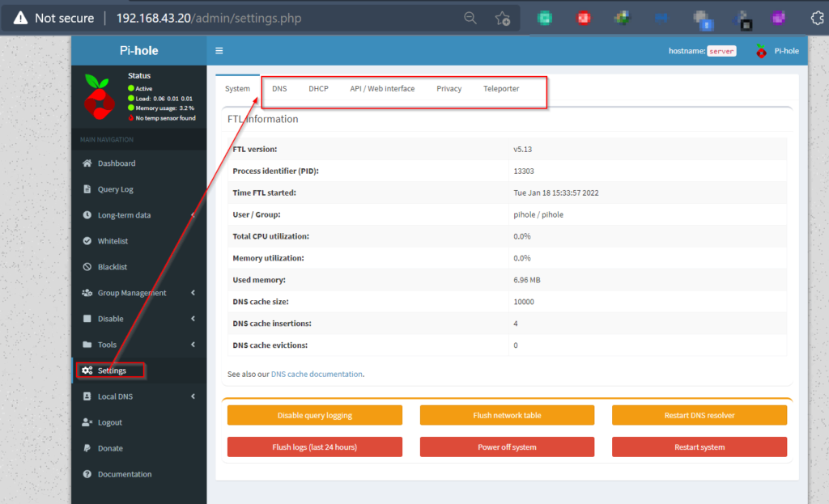Click the green browser extension icon
Viewport: 829px width, 504px height.
coord(545,18)
